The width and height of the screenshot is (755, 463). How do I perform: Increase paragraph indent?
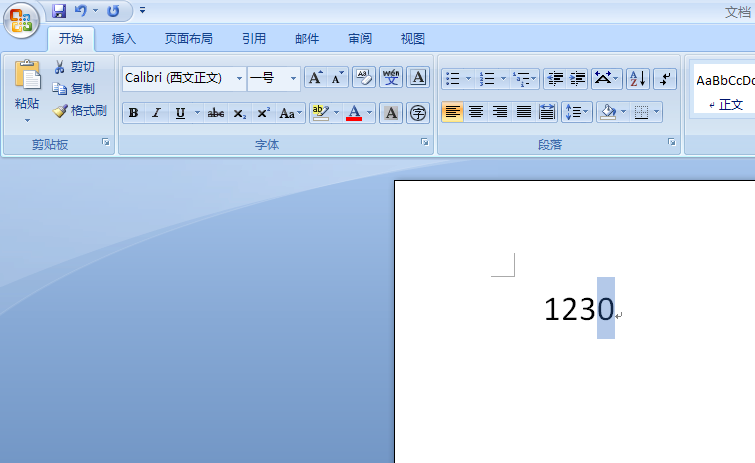click(577, 78)
